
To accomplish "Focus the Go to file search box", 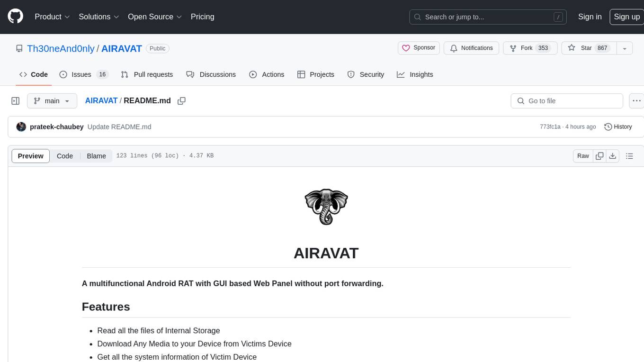I will pos(567,101).
